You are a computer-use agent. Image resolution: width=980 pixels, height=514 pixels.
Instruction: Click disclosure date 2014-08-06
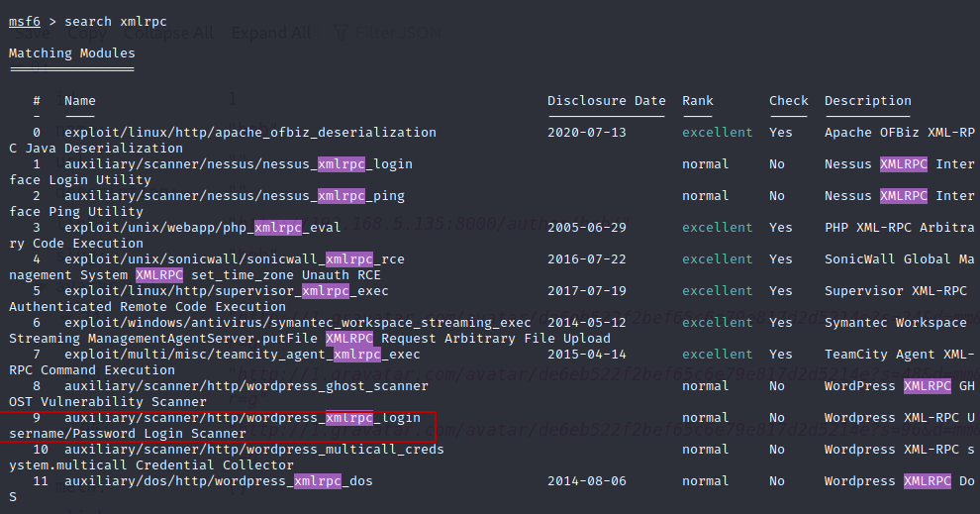pyautogui.click(x=587, y=481)
